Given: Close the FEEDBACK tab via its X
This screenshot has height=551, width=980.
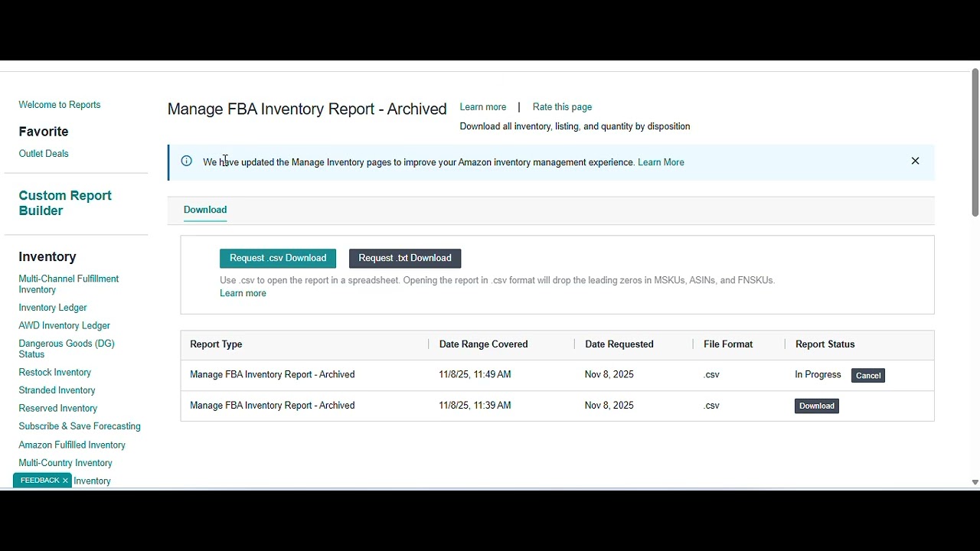Looking at the screenshot, I should [x=65, y=481].
